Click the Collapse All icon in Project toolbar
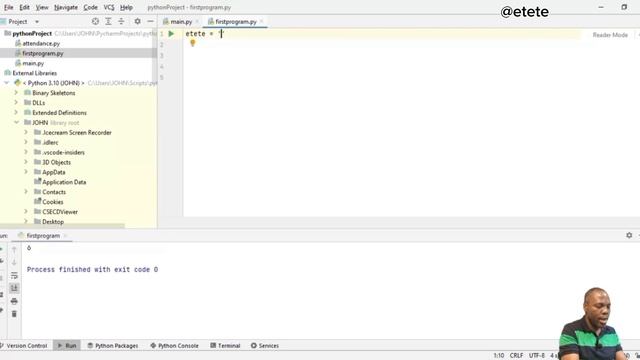The width and height of the screenshot is (640, 360). point(121,21)
